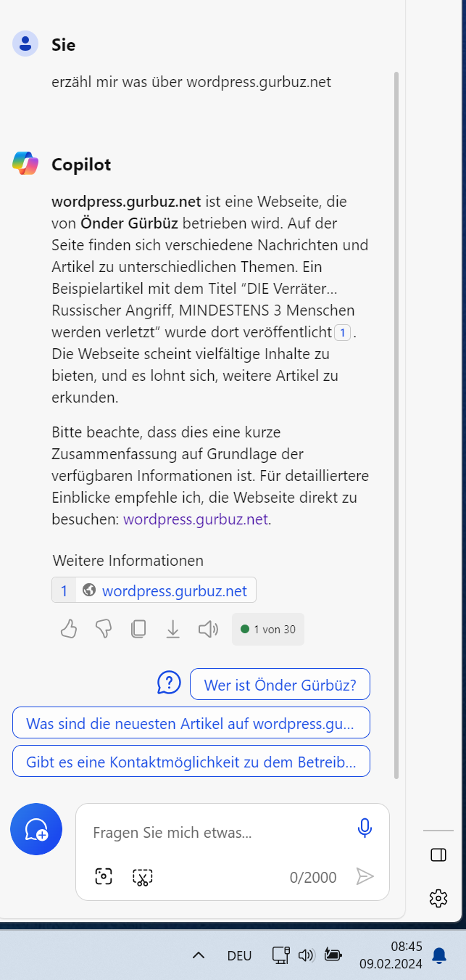Toggle the sidebar panel icon
The height and width of the screenshot is (980, 466).
[x=438, y=855]
